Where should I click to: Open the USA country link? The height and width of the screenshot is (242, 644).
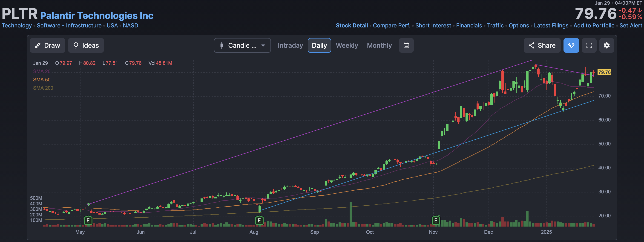[112, 26]
